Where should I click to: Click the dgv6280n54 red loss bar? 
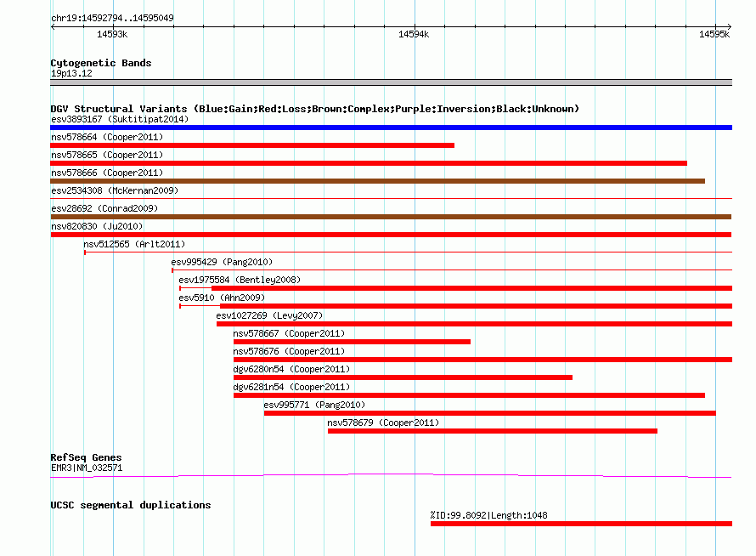pyautogui.click(x=403, y=377)
